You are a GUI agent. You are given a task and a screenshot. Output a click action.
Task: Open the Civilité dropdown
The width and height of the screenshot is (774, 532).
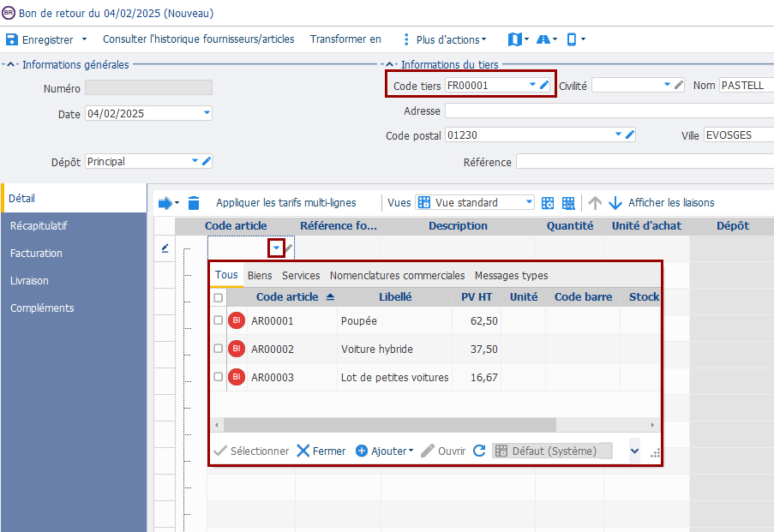[668, 85]
